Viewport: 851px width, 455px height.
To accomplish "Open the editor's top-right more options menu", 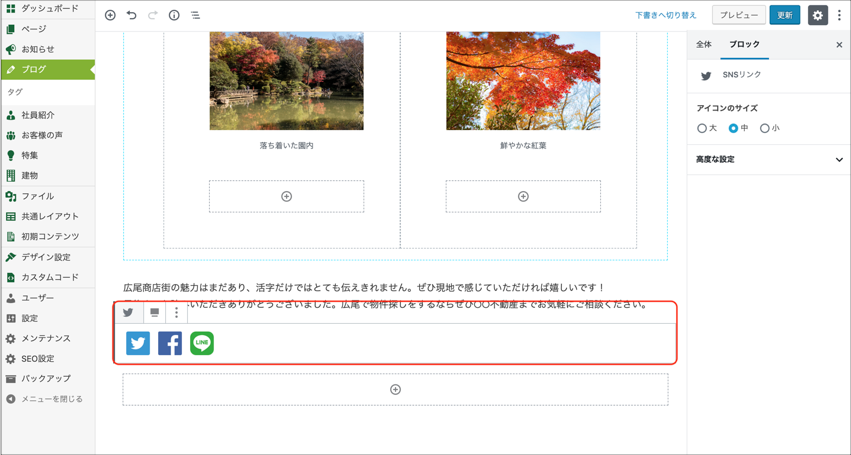I will point(839,15).
